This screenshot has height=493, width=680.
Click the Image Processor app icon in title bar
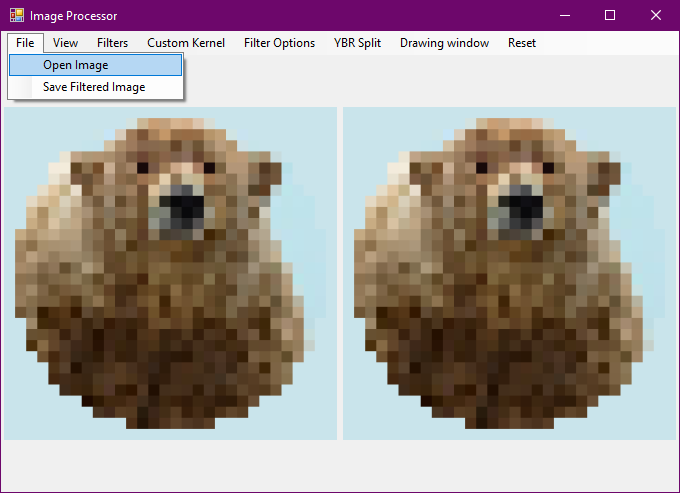click(17, 16)
